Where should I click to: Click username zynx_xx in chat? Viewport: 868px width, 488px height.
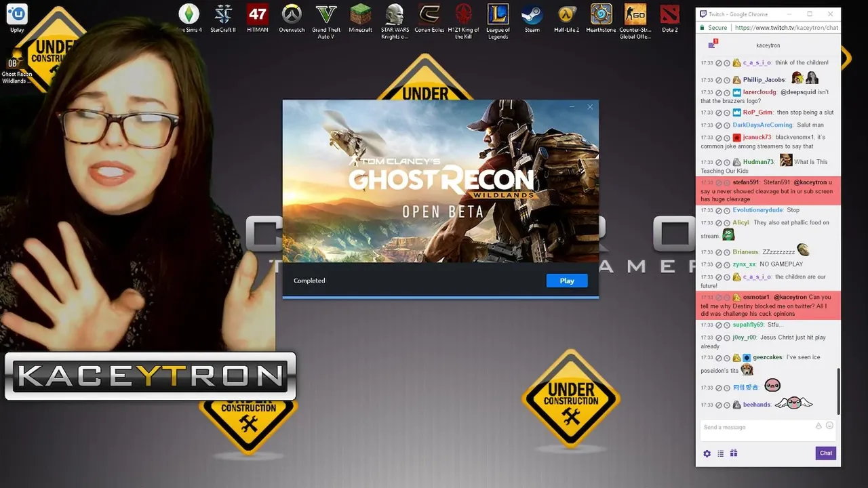744,264
